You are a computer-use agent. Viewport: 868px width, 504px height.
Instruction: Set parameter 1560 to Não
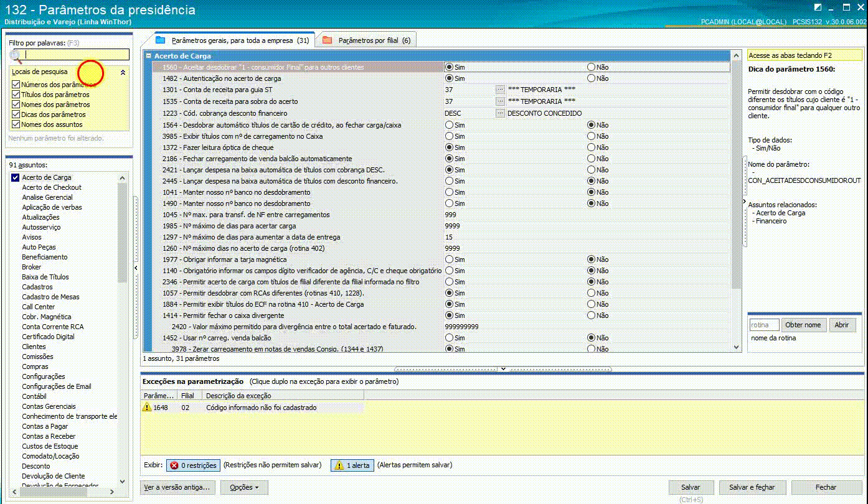(592, 67)
